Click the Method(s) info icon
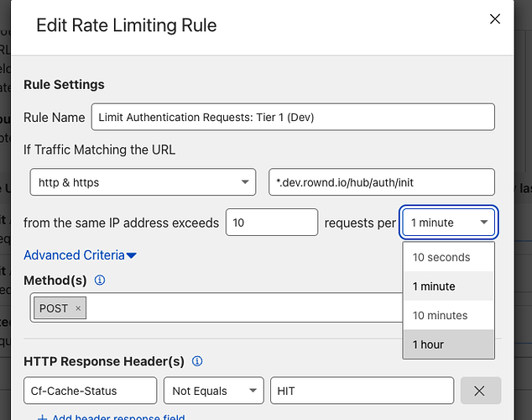 [100, 280]
